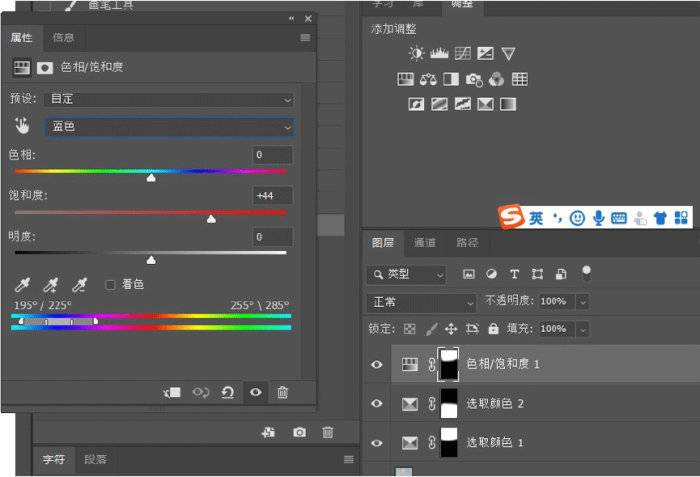Viewport: 700px width, 477px height.
Task: Filter layers by smart objects
Action: [x=561, y=274]
